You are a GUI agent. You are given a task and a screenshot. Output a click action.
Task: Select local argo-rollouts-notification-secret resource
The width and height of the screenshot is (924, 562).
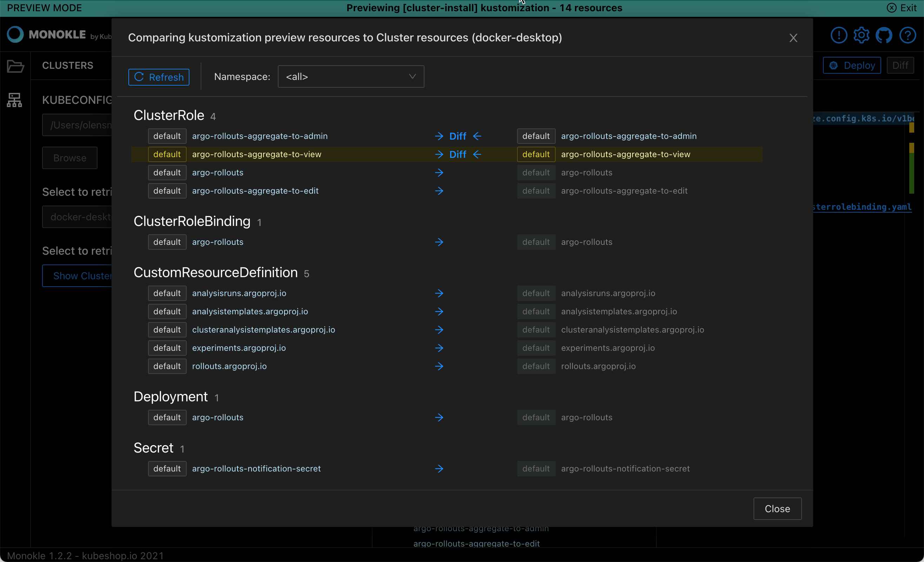click(x=256, y=469)
